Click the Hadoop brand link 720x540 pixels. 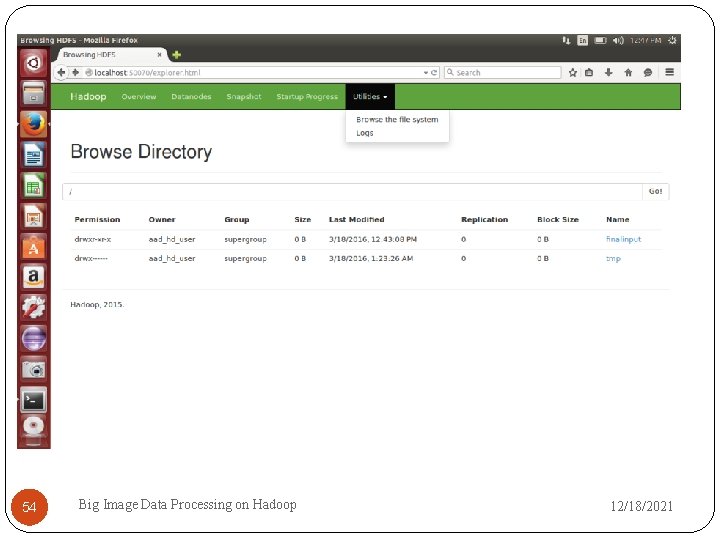coord(88,96)
